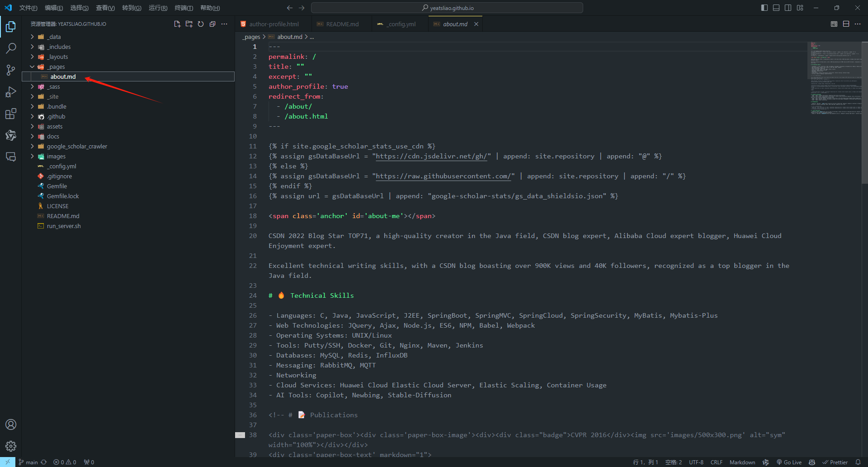This screenshot has height=467, width=868.
Task: Click the command center search box
Action: coord(447,8)
